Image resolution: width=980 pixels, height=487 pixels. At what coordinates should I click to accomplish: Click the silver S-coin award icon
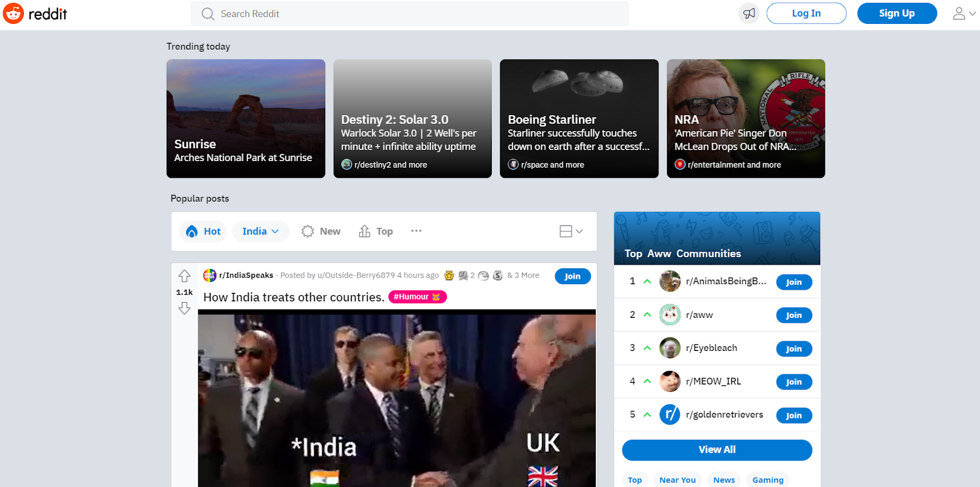[497, 276]
